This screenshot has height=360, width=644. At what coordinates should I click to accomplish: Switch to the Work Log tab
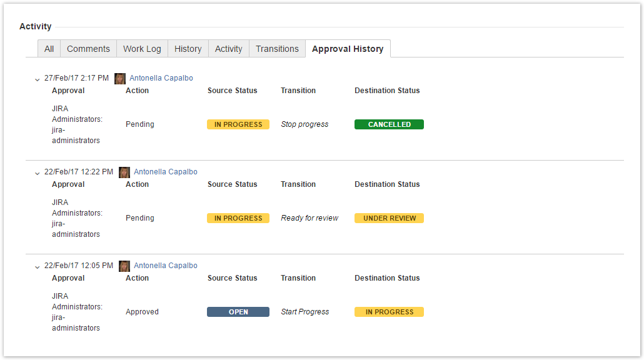[142, 49]
